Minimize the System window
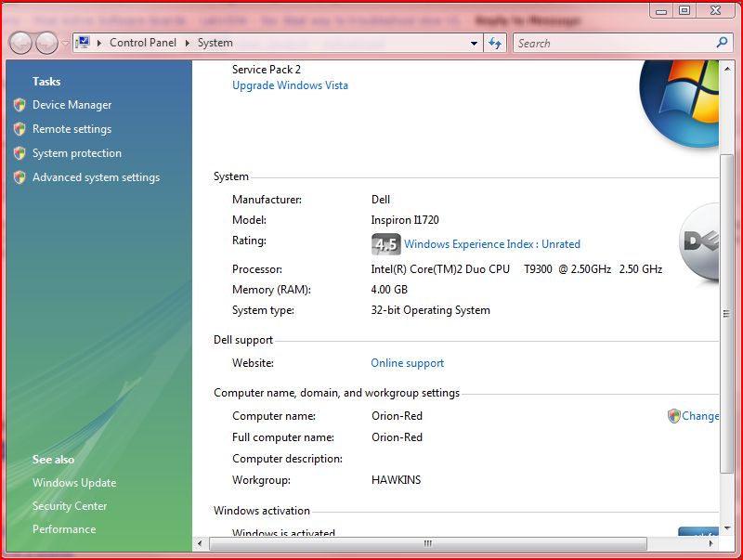 (661, 10)
